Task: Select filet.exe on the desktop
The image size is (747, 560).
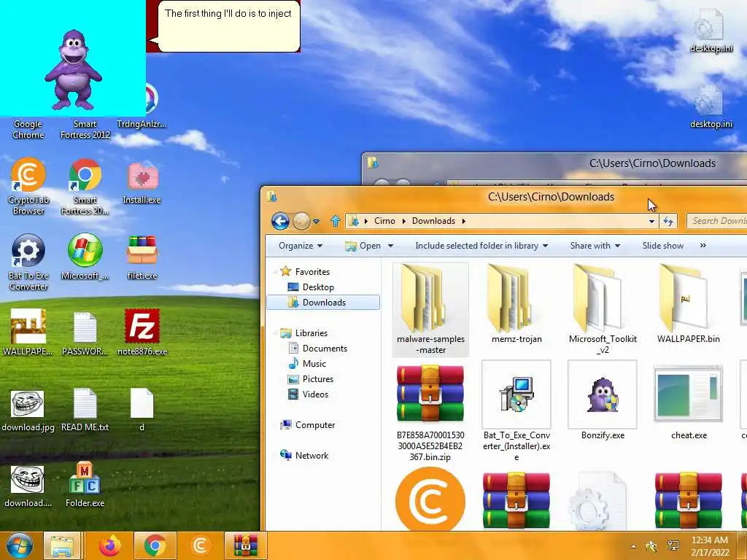Action: point(142,257)
